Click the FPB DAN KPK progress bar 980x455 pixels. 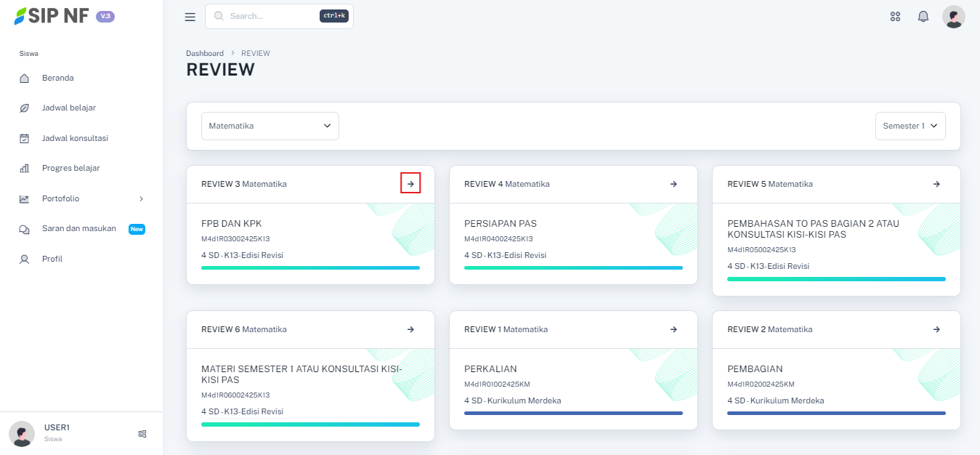pos(310,267)
